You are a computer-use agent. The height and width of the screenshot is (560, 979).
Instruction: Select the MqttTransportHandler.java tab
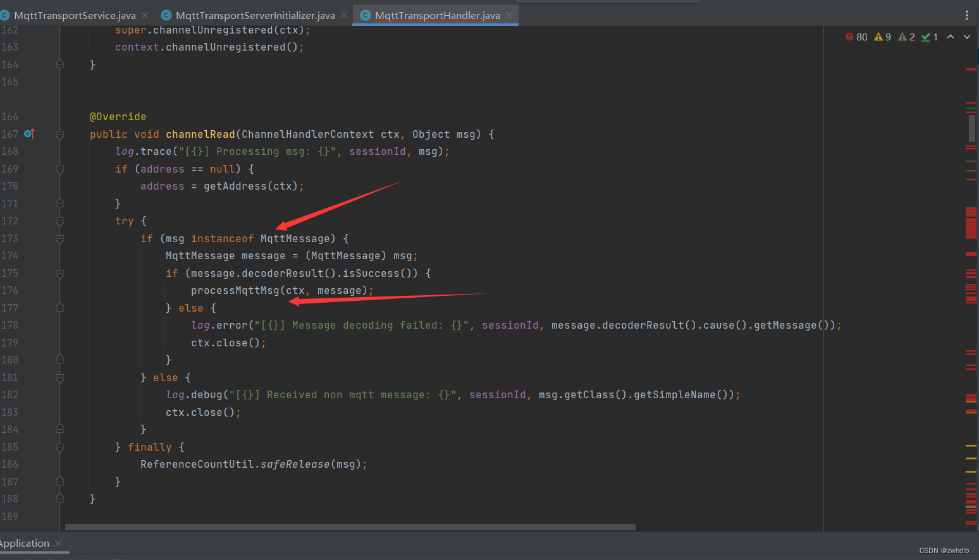(x=437, y=15)
